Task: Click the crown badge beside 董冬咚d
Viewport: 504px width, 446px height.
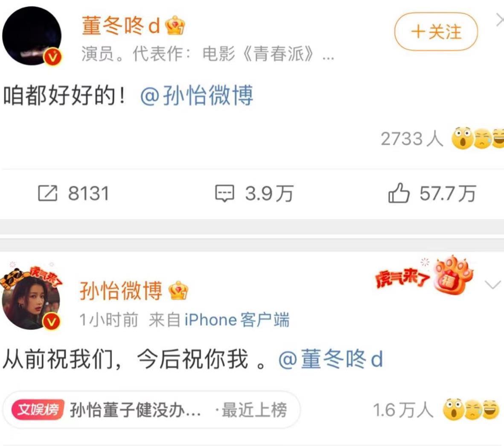Action: [x=175, y=26]
